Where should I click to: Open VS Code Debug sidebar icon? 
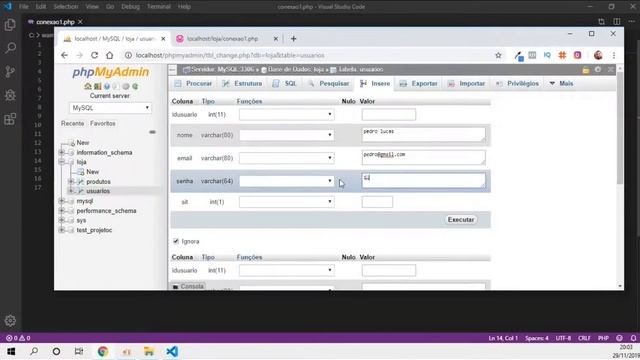click(10, 95)
